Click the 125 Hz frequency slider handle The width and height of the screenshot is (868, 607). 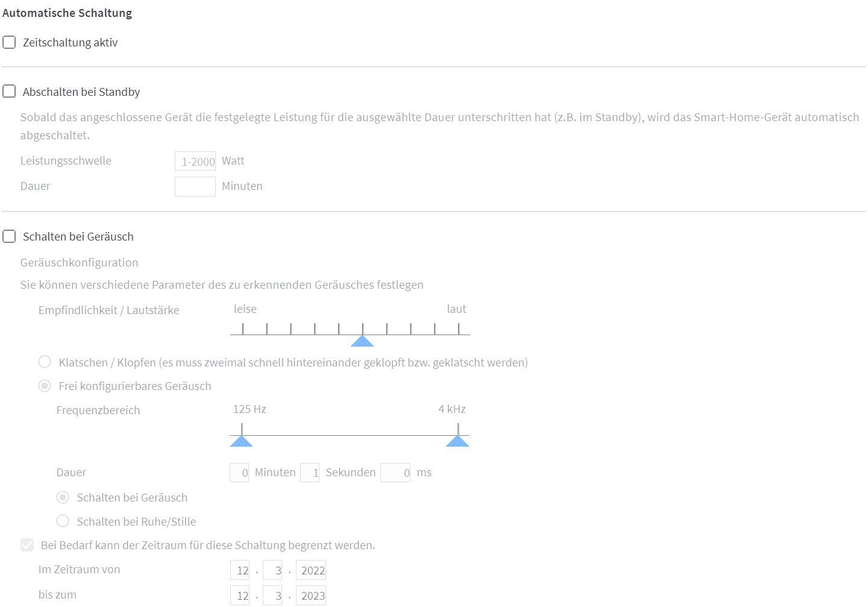click(241, 441)
